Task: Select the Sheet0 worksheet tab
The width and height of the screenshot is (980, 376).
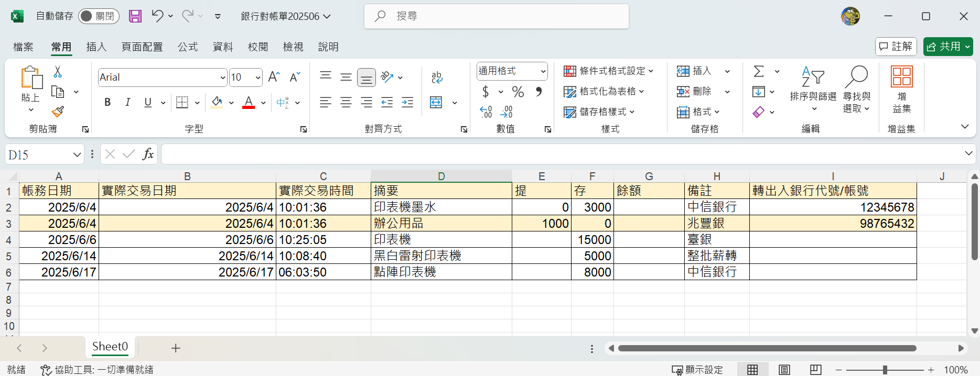Action: (x=110, y=347)
